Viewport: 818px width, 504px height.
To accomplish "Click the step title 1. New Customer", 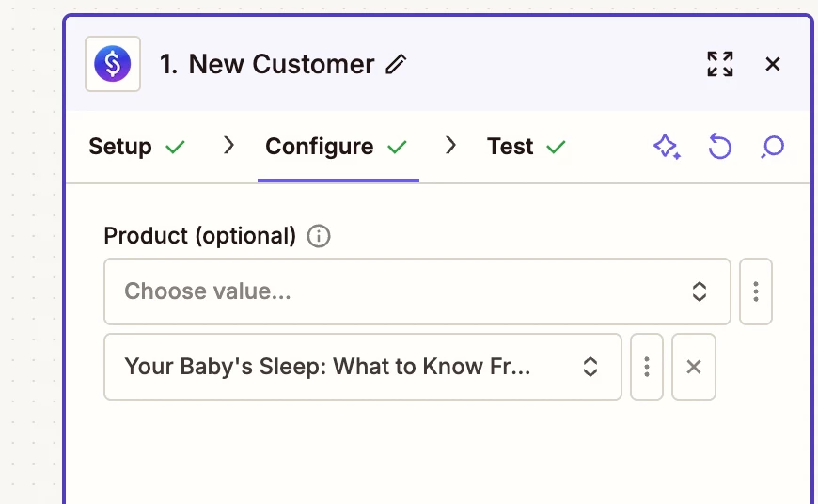I will [x=267, y=65].
